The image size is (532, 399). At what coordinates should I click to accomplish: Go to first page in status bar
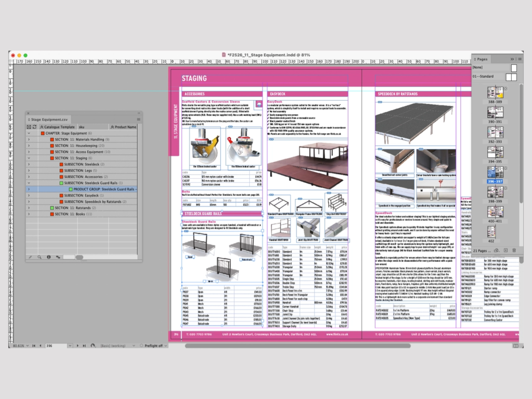coord(34,345)
